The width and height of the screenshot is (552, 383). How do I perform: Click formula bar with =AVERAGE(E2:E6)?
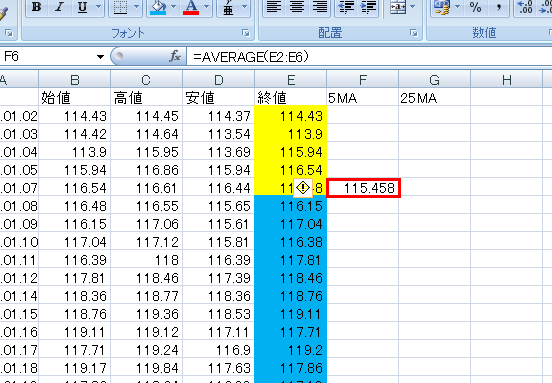point(369,56)
